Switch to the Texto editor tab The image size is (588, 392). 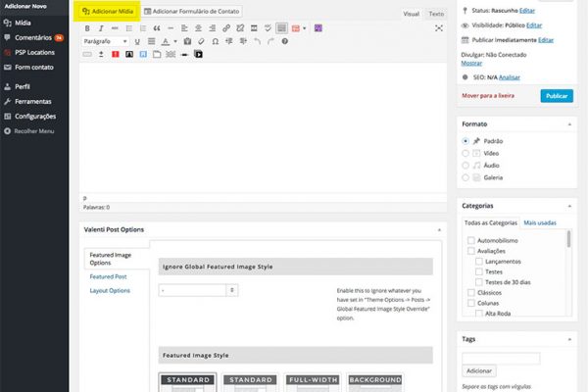pyautogui.click(x=436, y=15)
